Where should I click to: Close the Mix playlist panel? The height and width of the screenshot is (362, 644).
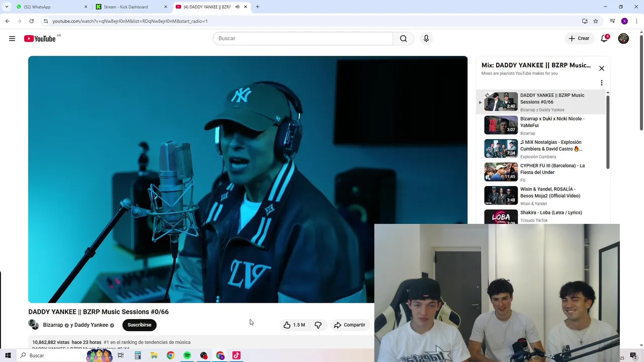pos(602,68)
